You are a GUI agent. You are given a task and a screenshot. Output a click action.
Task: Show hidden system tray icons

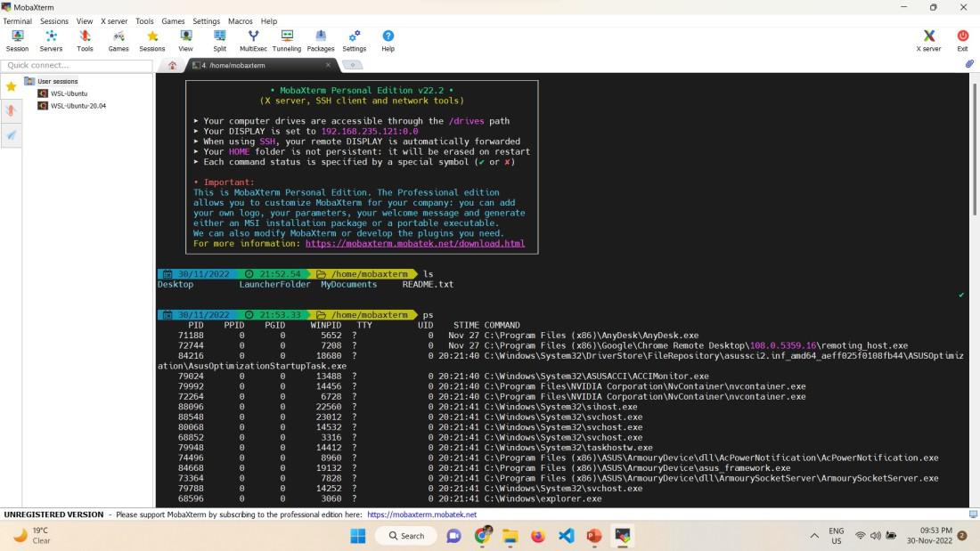[x=813, y=536]
